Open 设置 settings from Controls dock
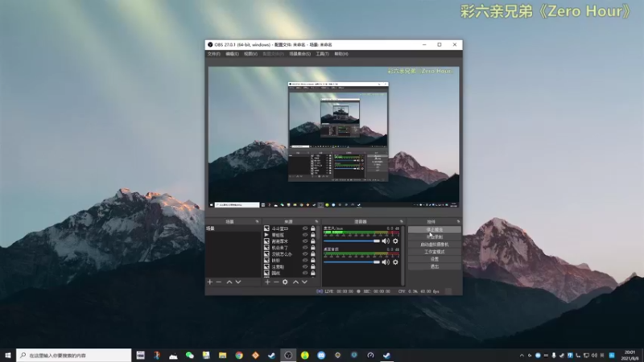Image resolution: width=644 pixels, height=362 pixels. coord(435,259)
